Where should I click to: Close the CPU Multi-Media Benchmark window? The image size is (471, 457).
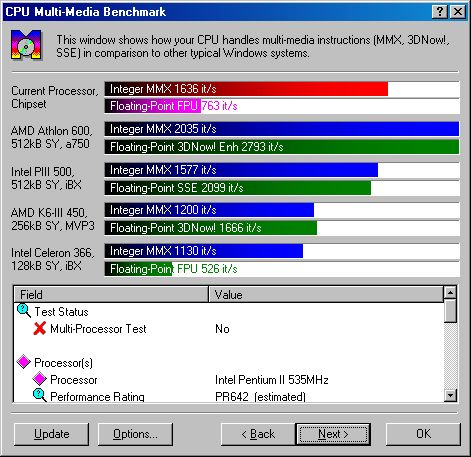458,12
